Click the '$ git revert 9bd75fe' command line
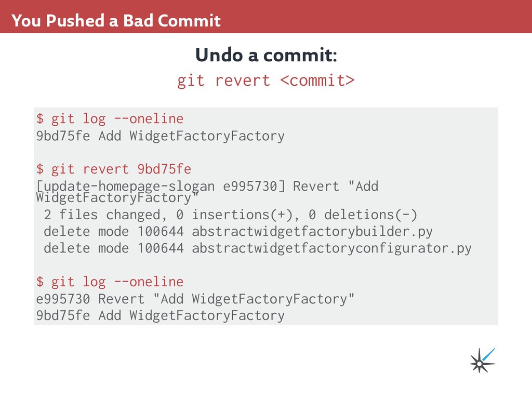Screen dimensions: 532x399 click(x=114, y=169)
